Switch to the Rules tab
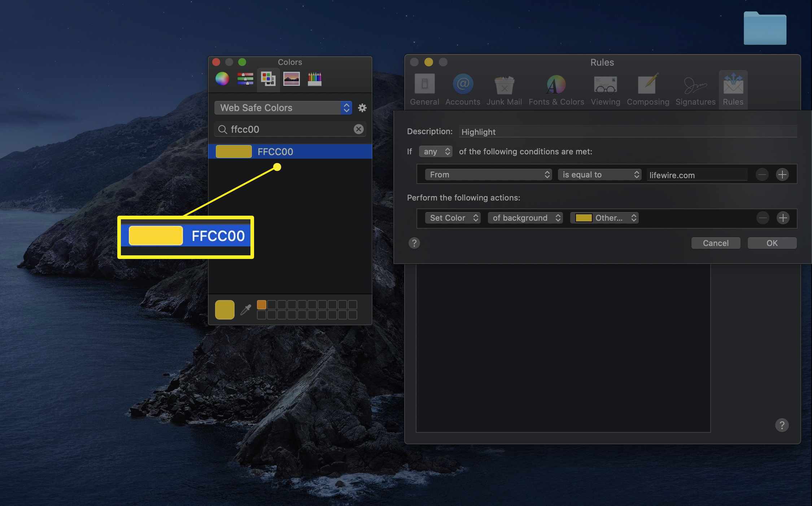 733,89
